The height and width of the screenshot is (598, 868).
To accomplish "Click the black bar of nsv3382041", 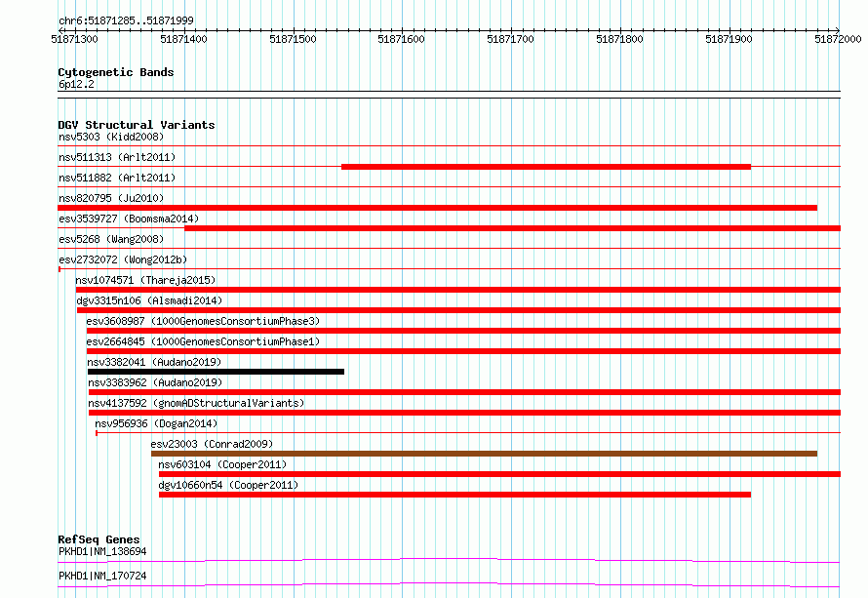I will tap(216, 372).
